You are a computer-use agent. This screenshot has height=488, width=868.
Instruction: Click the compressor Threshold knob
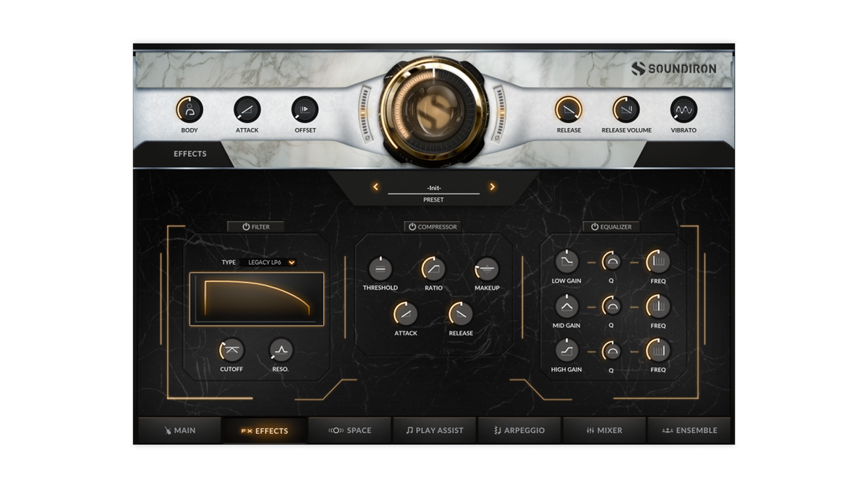click(380, 269)
